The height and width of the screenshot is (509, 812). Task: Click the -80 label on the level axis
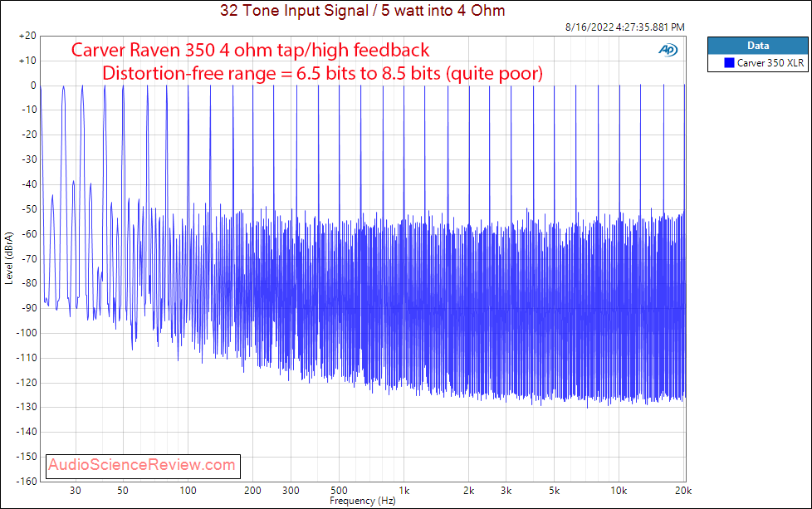pyautogui.click(x=29, y=283)
